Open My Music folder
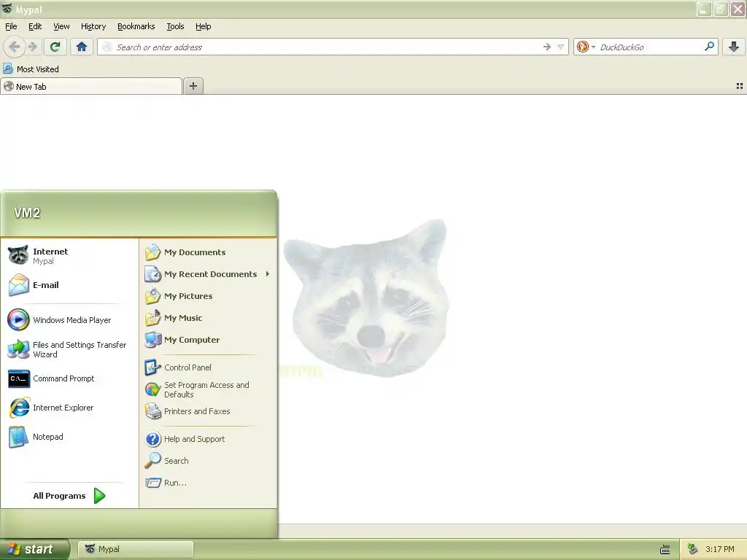Image resolution: width=747 pixels, height=560 pixels. 208,318
